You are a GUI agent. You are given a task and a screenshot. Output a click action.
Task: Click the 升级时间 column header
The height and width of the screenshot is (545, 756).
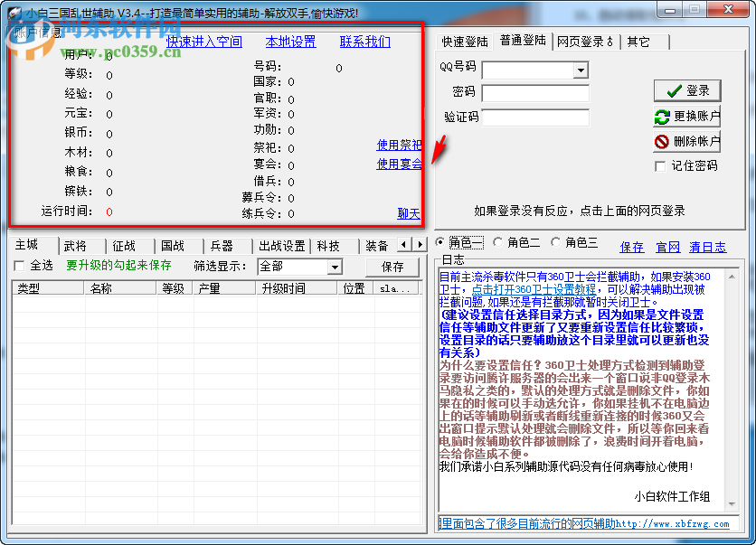click(x=297, y=288)
